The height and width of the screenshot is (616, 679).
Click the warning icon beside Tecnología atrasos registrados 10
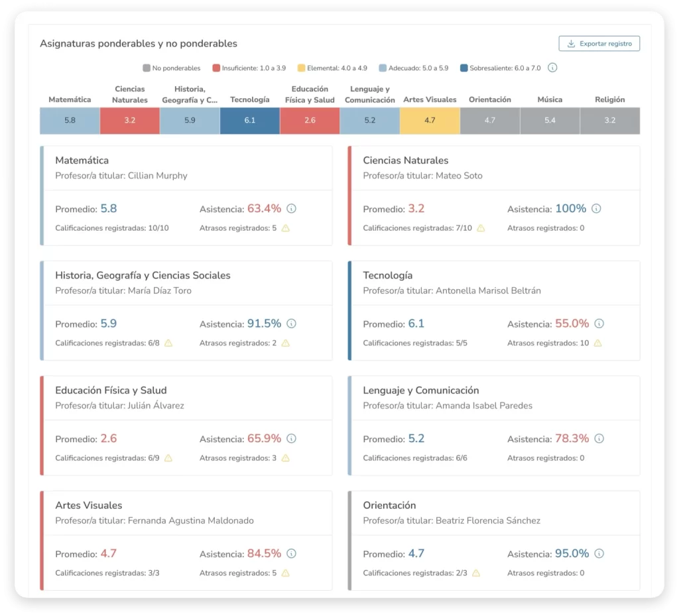[x=597, y=343]
